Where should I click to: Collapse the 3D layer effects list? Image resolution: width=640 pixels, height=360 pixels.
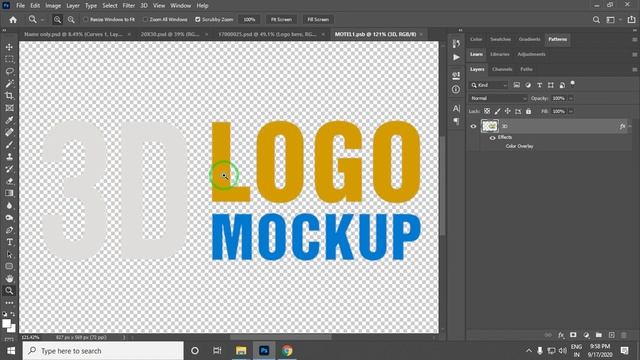[x=631, y=126]
